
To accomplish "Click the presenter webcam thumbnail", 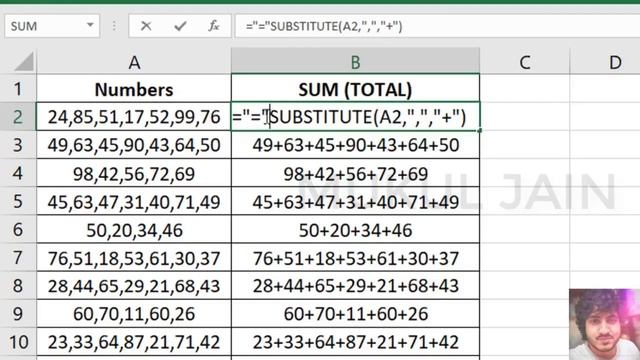I will tap(604, 324).
